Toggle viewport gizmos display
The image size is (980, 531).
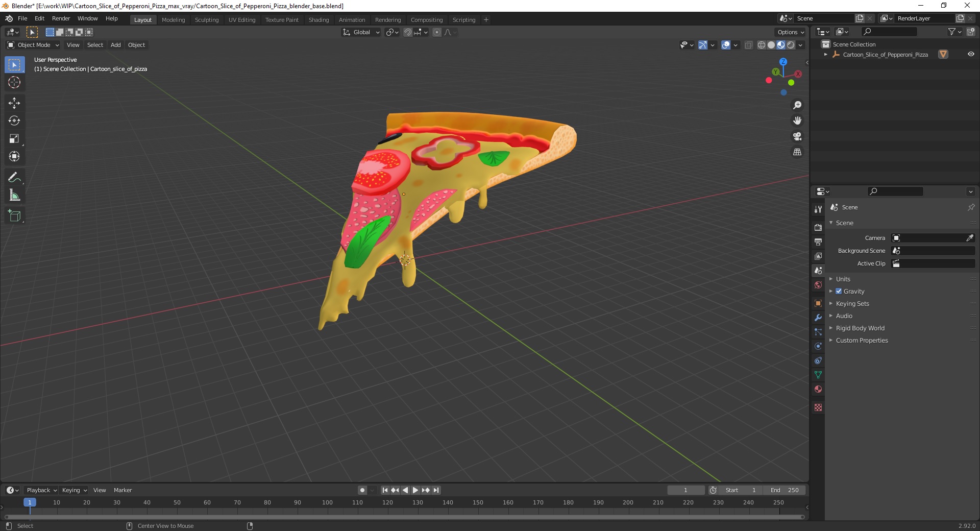703,45
